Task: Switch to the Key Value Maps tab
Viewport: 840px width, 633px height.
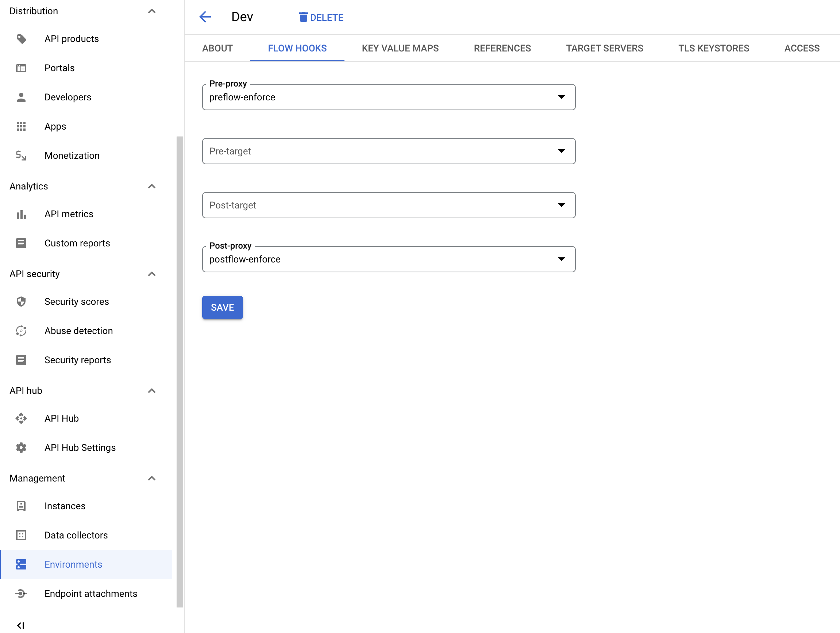Action: pos(400,48)
